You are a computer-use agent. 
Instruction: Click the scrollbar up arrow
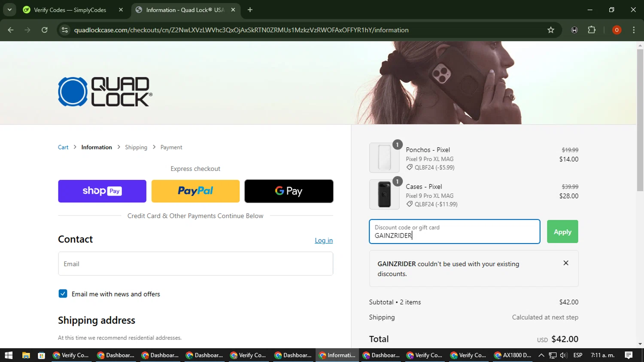pyautogui.click(x=640, y=45)
